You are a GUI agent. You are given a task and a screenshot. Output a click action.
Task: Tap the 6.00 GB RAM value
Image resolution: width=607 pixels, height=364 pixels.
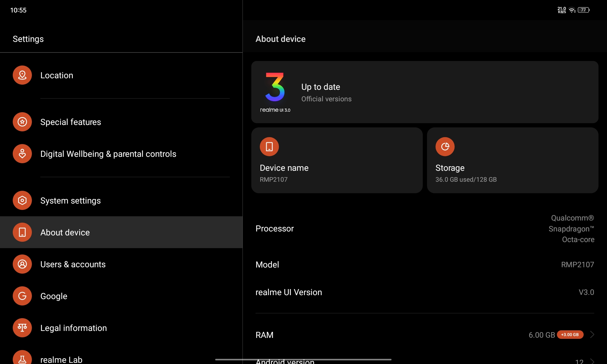pos(542,335)
